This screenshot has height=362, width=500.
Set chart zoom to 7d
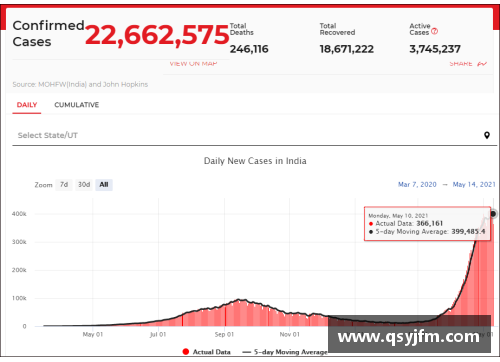coord(64,185)
